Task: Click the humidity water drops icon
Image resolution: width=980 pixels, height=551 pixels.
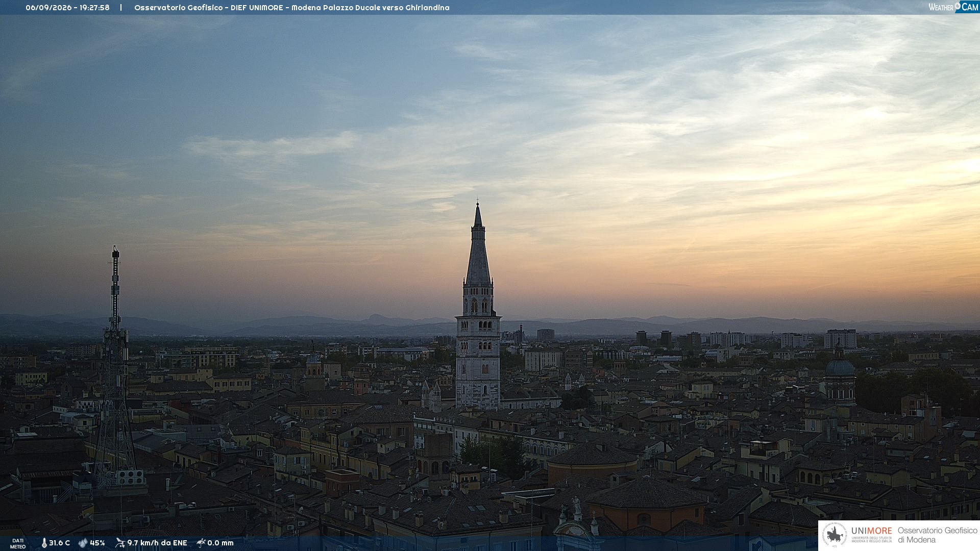Action: point(83,543)
